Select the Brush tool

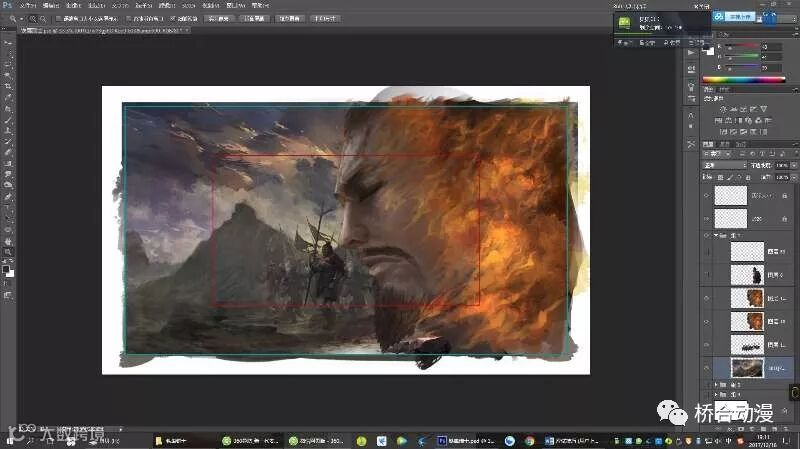(x=8, y=120)
